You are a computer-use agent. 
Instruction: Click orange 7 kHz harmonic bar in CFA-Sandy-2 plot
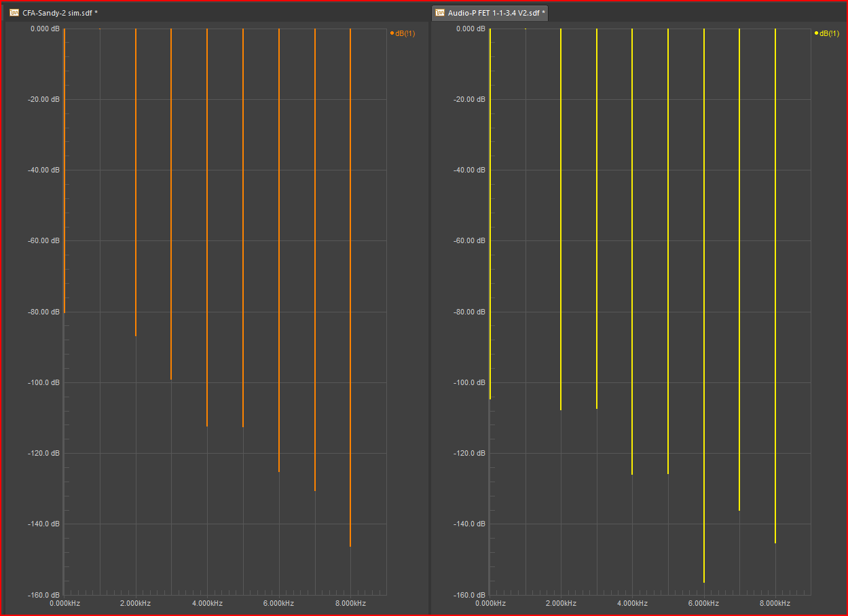(x=315, y=259)
